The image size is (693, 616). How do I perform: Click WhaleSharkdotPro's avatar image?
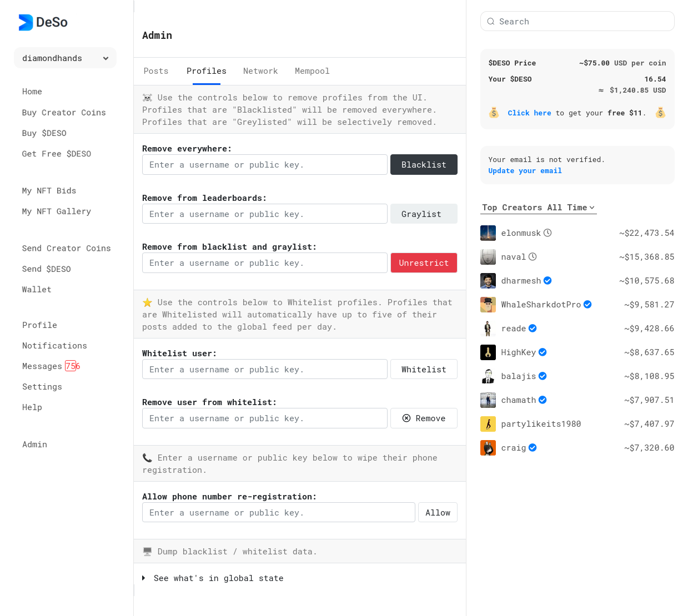point(488,305)
